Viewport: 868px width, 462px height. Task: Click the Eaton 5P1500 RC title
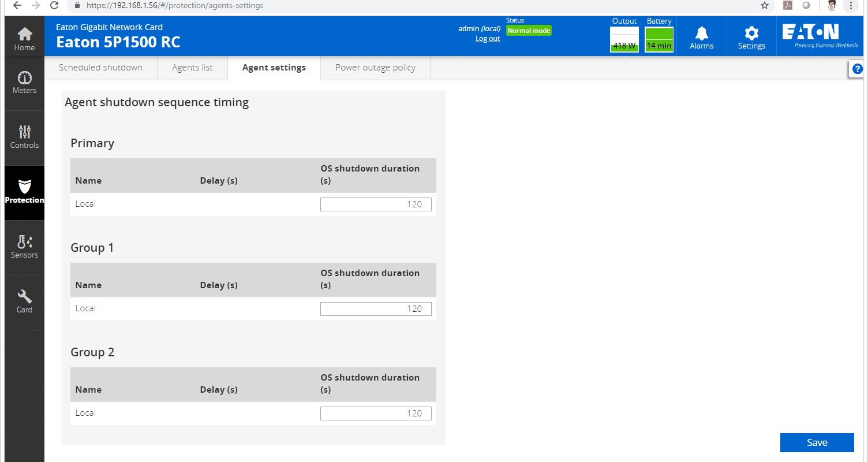click(x=118, y=42)
